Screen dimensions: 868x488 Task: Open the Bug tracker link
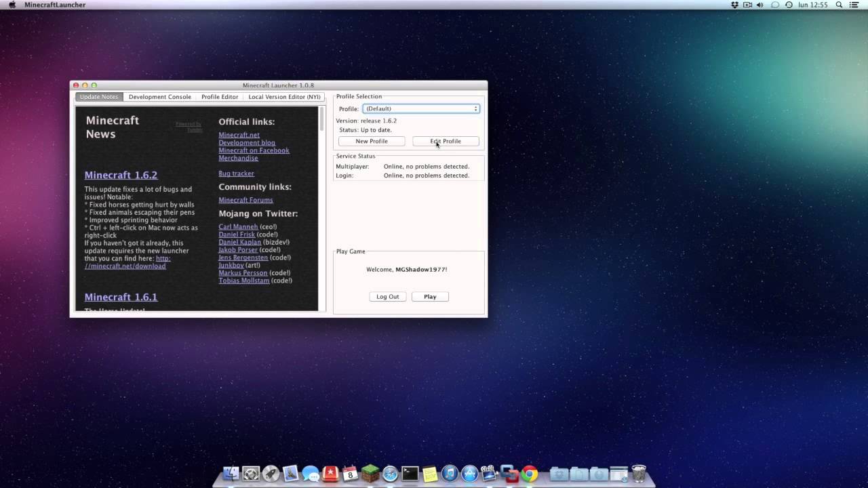[236, 174]
